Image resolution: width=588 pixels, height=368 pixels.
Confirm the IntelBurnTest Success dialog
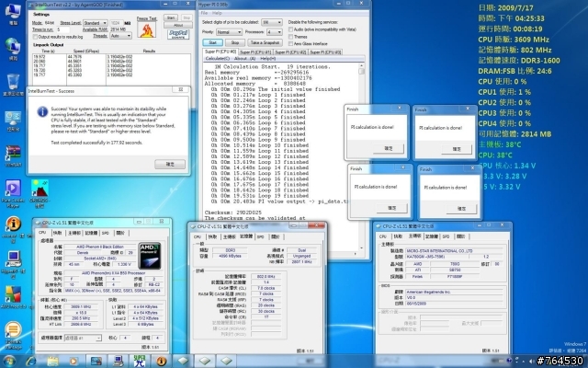170,164
